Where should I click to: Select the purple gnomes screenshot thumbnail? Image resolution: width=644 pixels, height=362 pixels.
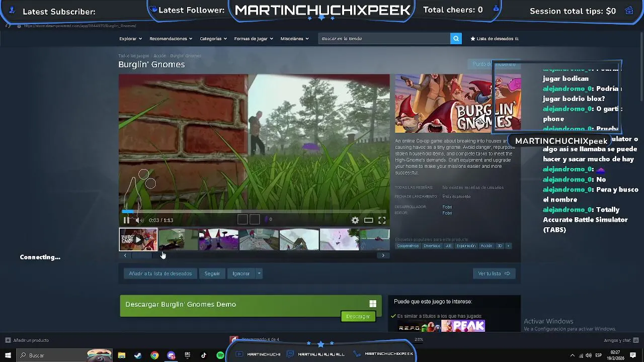(218, 239)
